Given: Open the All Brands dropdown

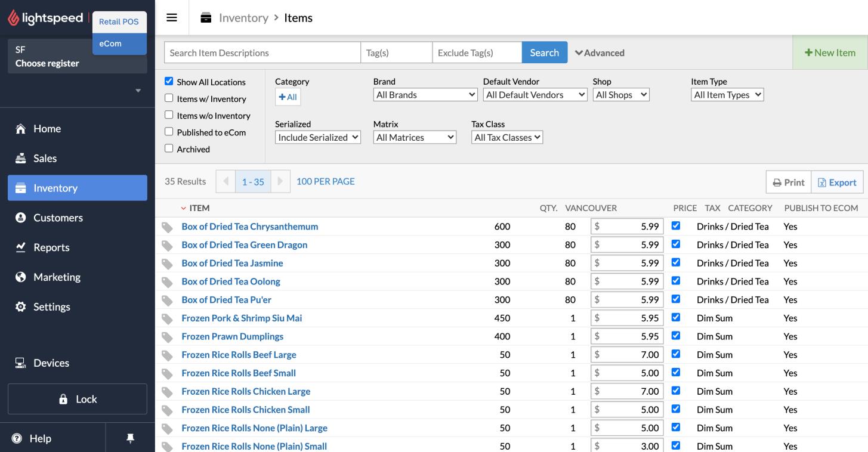Looking at the screenshot, I should click(x=425, y=95).
